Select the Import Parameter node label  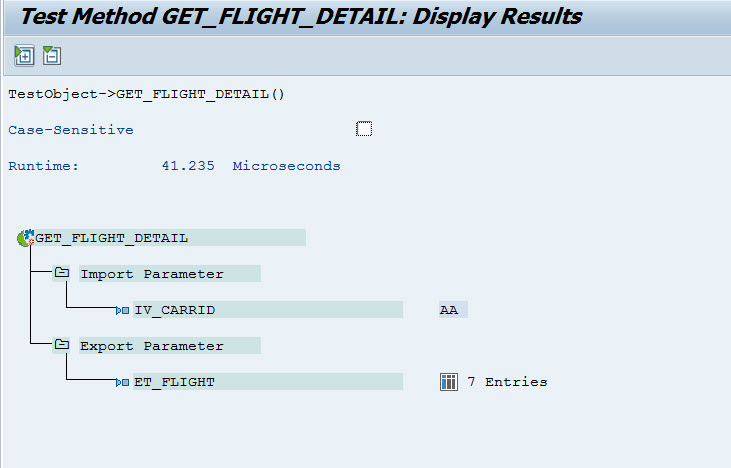tap(152, 274)
